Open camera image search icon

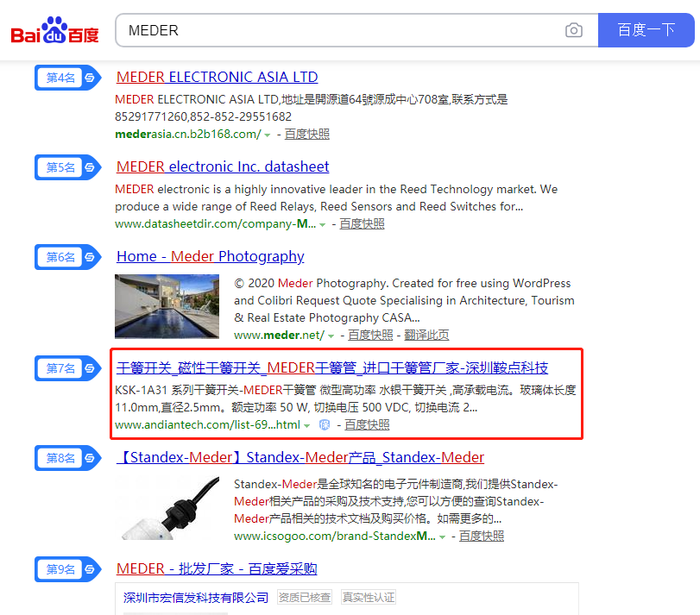click(x=574, y=30)
